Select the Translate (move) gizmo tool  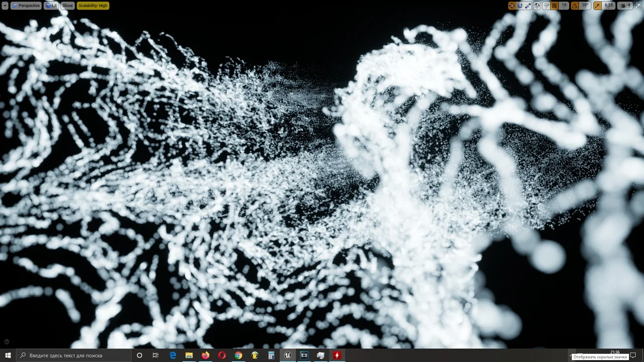[x=512, y=6]
